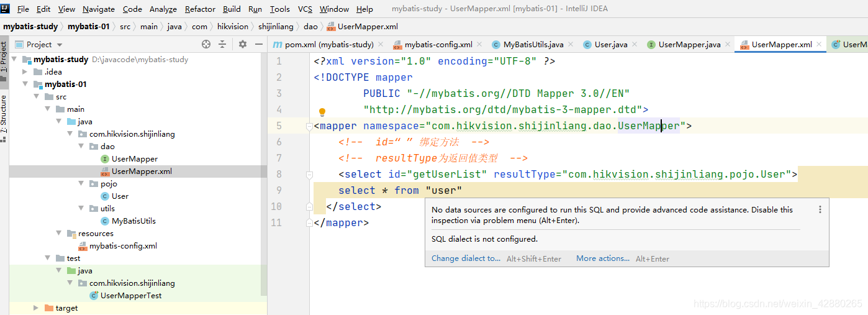Screen dimensions: 868x315
Task: Fold the mapper tag on line 5
Action: [x=309, y=127]
